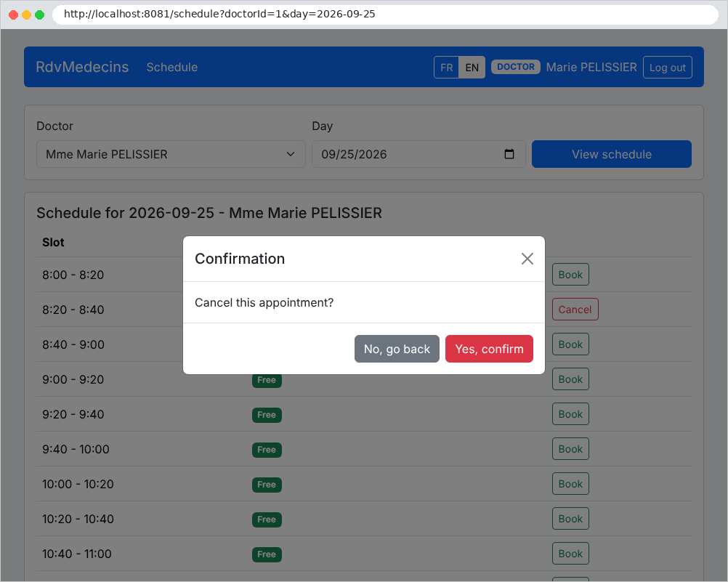The width and height of the screenshot is (728, 582).
Task: Click the Log out button
Action: tap(667, 68)
